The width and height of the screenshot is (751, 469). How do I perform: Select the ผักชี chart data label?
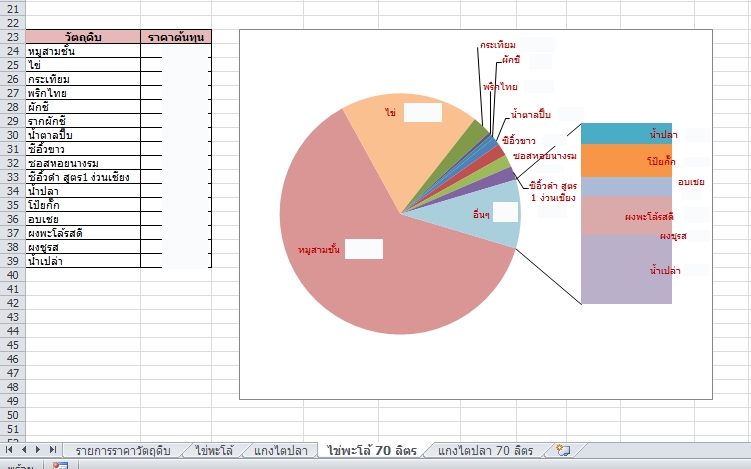[x=511, y=60]
